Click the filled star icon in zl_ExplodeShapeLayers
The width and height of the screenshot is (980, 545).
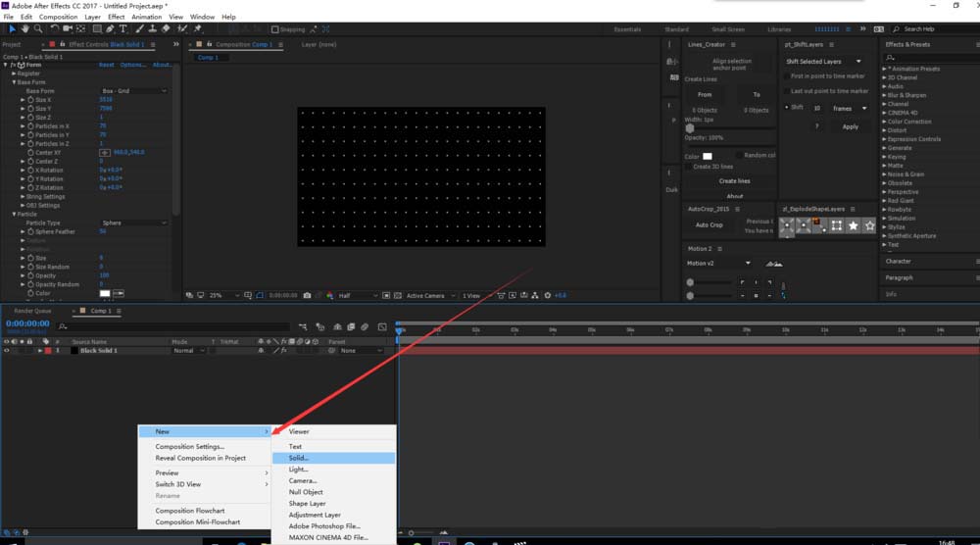coord(854,225)
